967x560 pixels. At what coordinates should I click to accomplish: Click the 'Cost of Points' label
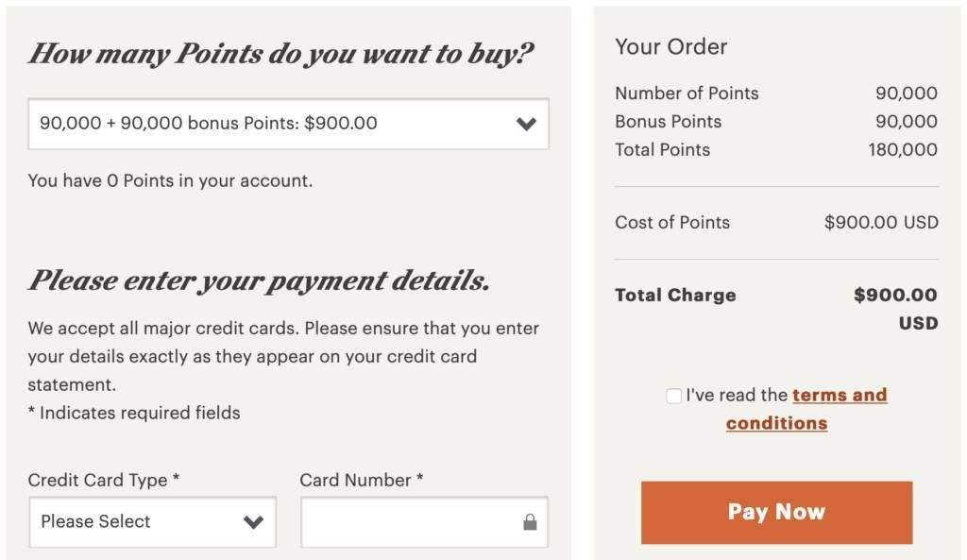tap(672, 223)
